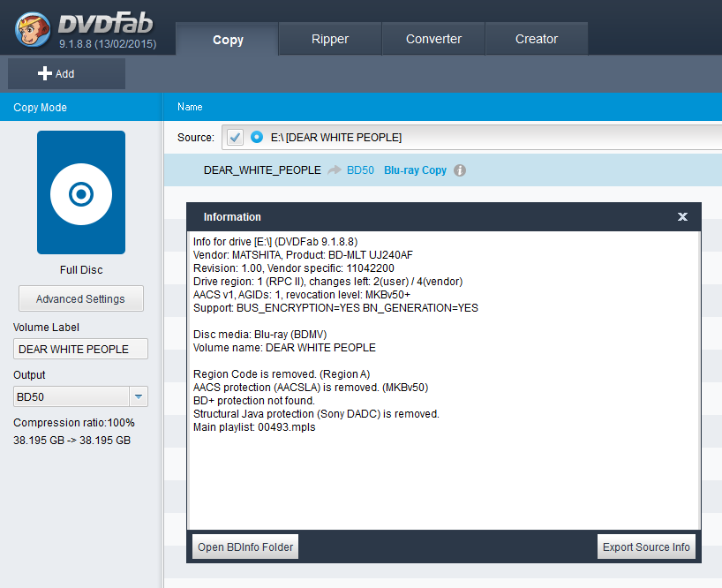Select the E:\ source radio button
Viewport: 722px width, 588px height.
pyautogui.click(x=257, y=137)
